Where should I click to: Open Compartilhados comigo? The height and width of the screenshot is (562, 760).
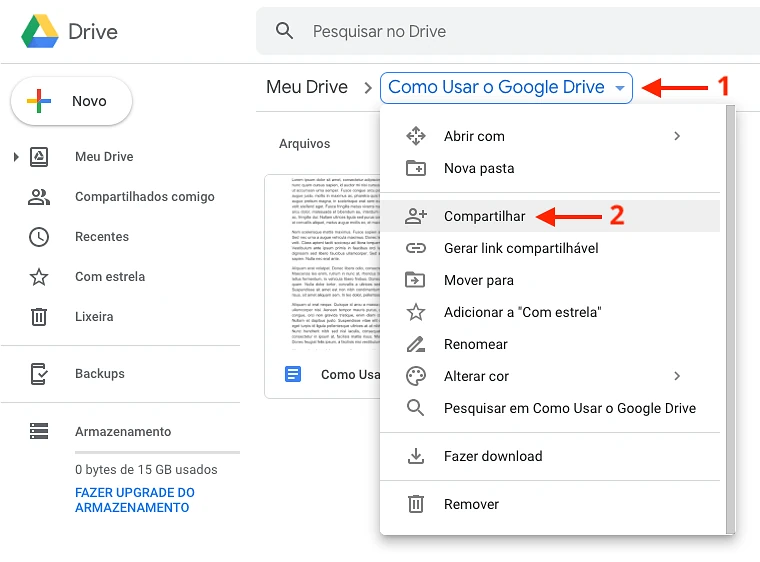pyautogui.click(x=144, y=197)
